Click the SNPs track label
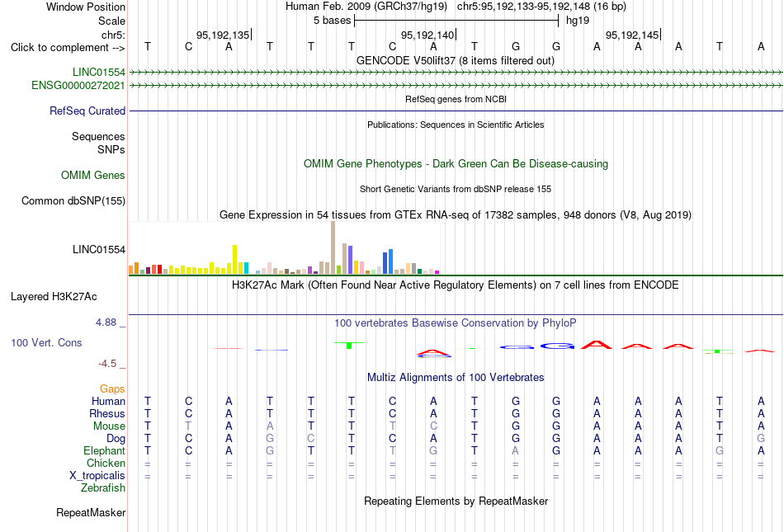 click(111, 149)
